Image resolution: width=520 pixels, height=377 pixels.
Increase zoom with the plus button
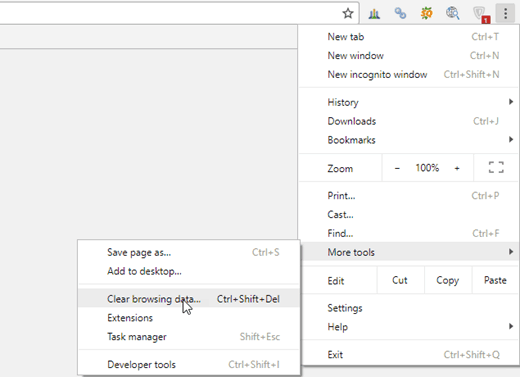[457, 168]
